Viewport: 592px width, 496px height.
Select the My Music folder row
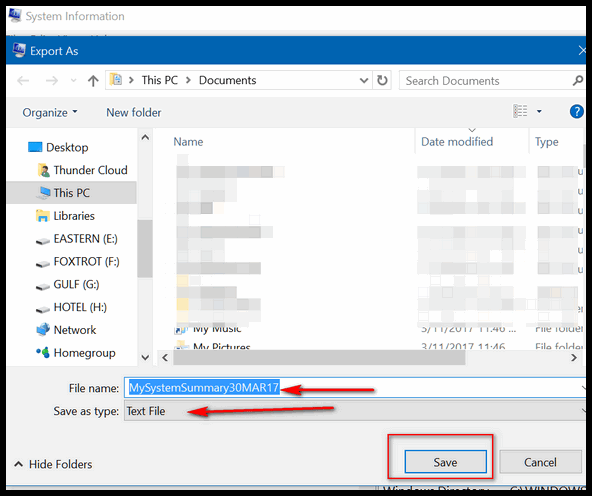(378, 330)
